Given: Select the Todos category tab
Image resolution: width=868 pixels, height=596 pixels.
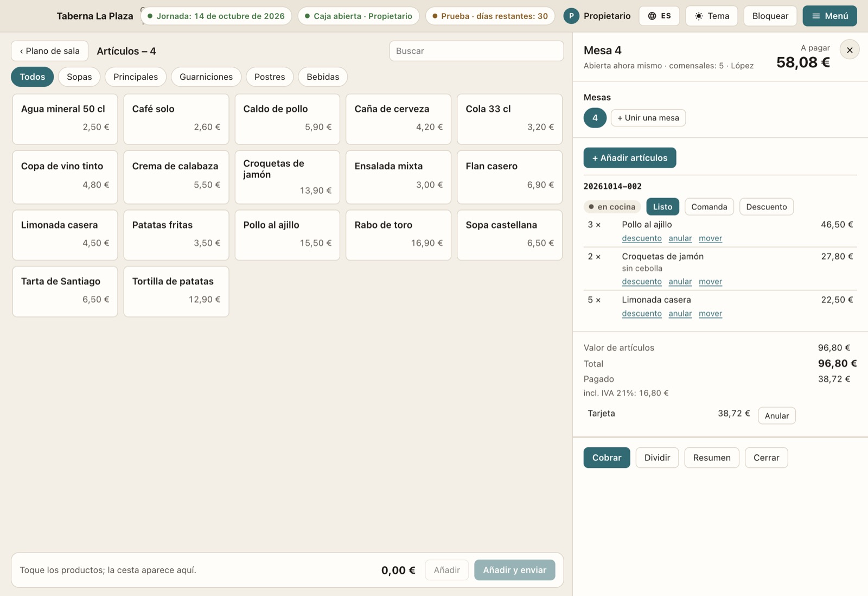Looking at the screenshot, I should click(32, 77).
